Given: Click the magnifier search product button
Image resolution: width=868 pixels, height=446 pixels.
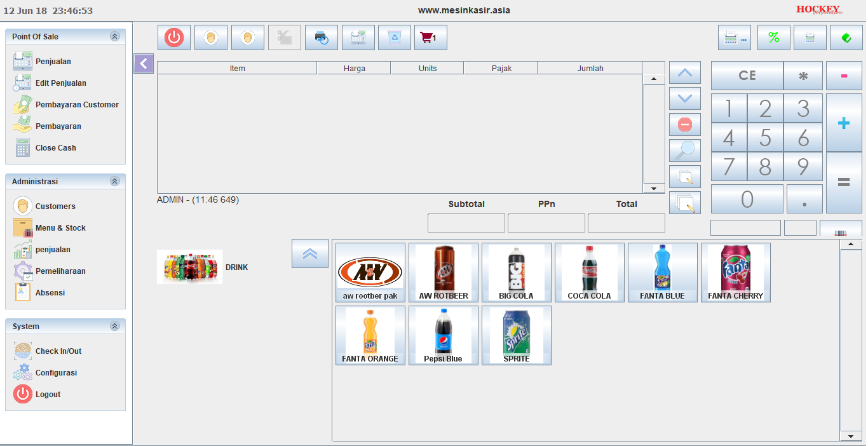Looking at the screenshot, I should point(685,151).
